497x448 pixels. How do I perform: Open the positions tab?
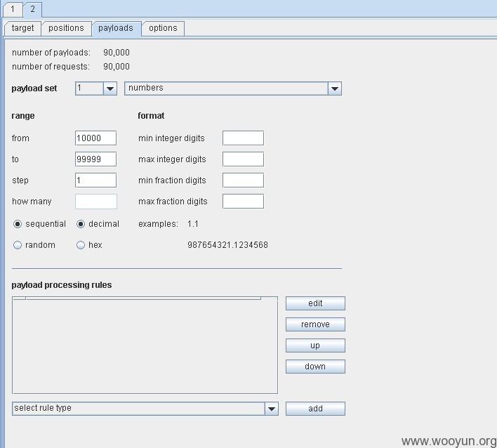[x=66, y=28]
